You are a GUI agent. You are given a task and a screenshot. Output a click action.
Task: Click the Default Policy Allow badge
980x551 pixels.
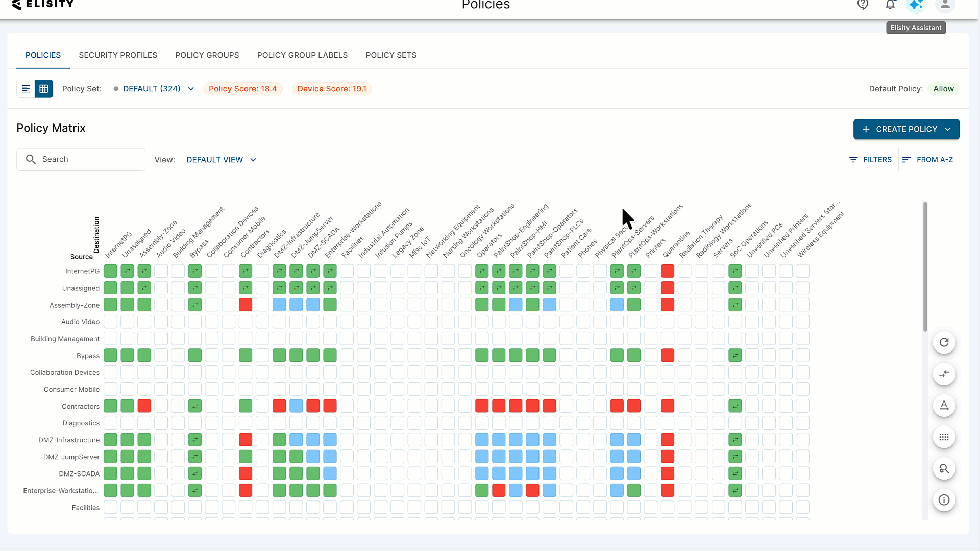943,89
